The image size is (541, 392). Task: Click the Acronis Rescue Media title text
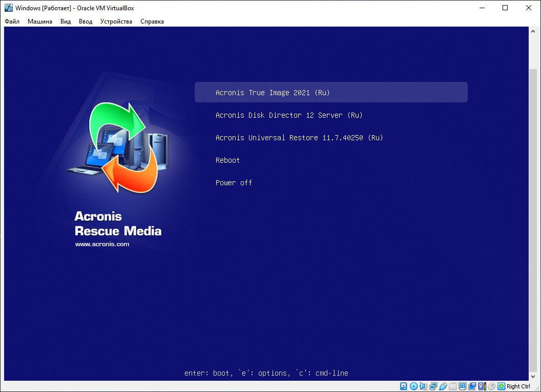118,224
